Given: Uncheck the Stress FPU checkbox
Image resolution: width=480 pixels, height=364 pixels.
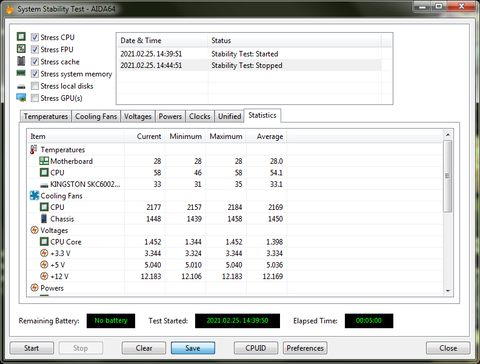Looking at the screenshot, I should pos(35,49).
